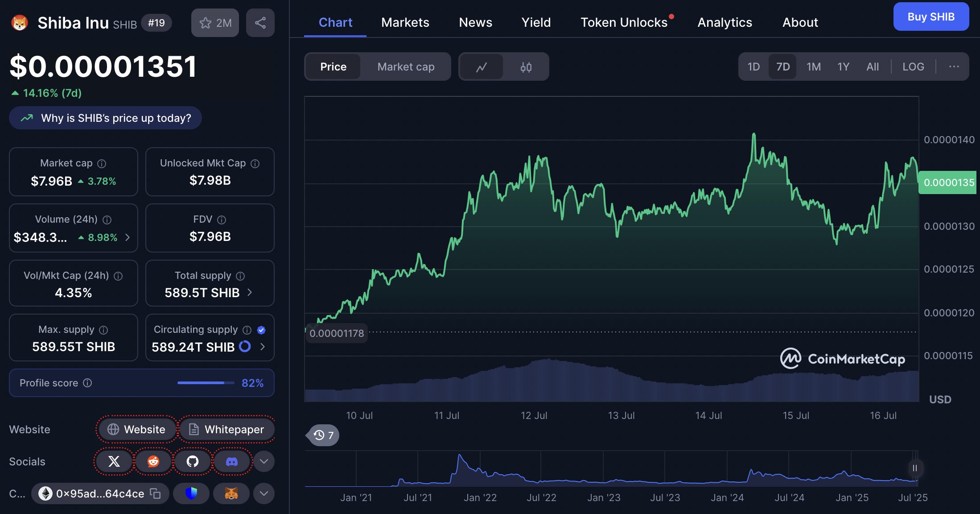The height and width of the screenshot is (514, 980).
Task: Select Price chart mode
Action: coord(333,67)
